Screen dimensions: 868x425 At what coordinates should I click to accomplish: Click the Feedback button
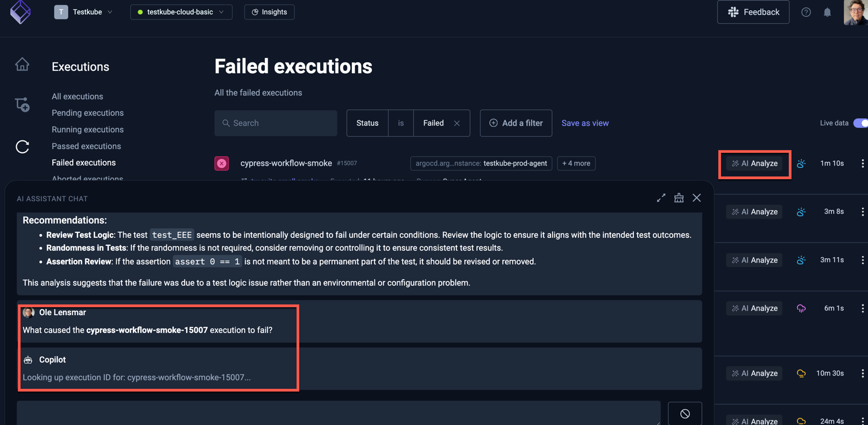click(753, 11)
